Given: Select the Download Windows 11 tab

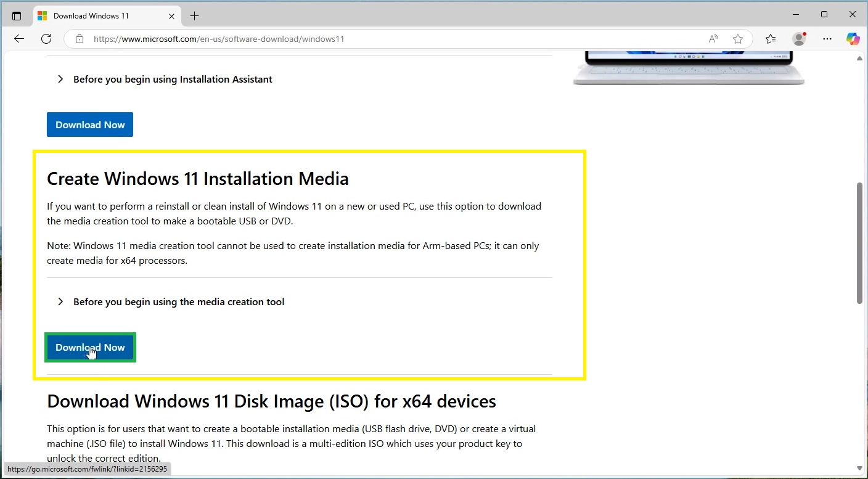Looking at the screenshot, I should point(107,16).
